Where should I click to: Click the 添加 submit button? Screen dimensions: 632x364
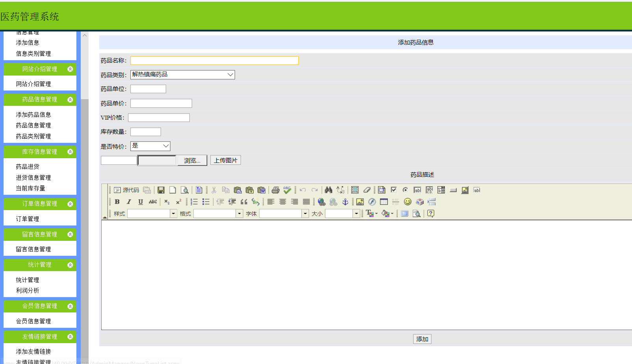(x=422, y=339)
